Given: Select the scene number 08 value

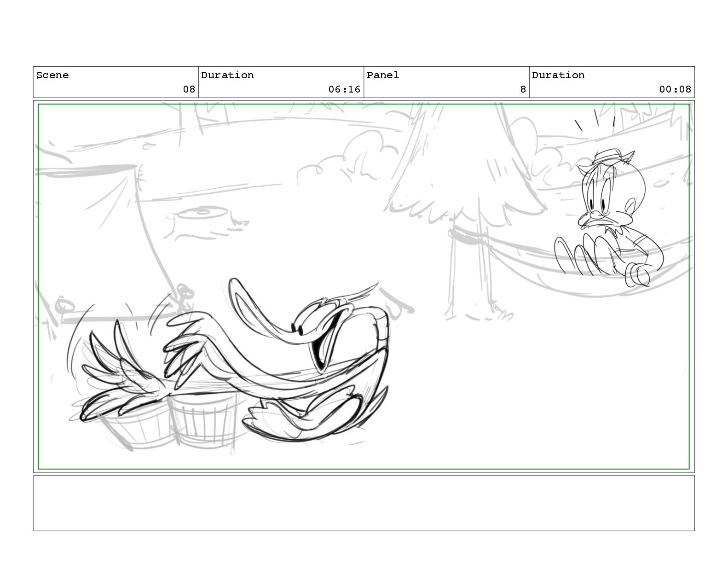Looking at the screenshot, I should point(189,89).
